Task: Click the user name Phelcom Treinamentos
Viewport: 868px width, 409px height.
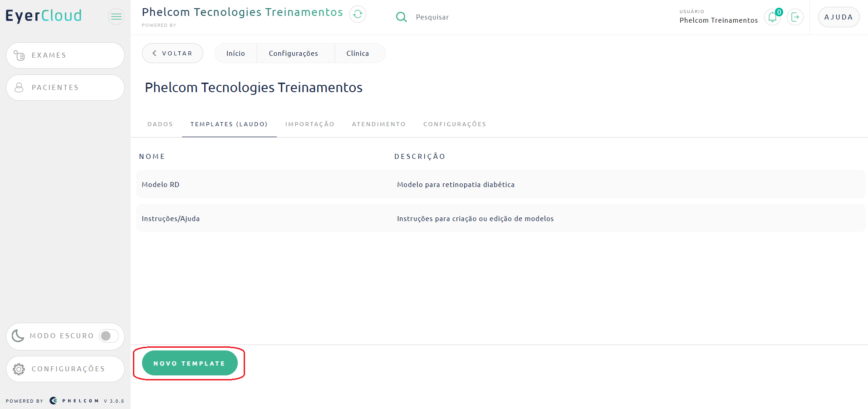Action: click(x=718, y=20)
